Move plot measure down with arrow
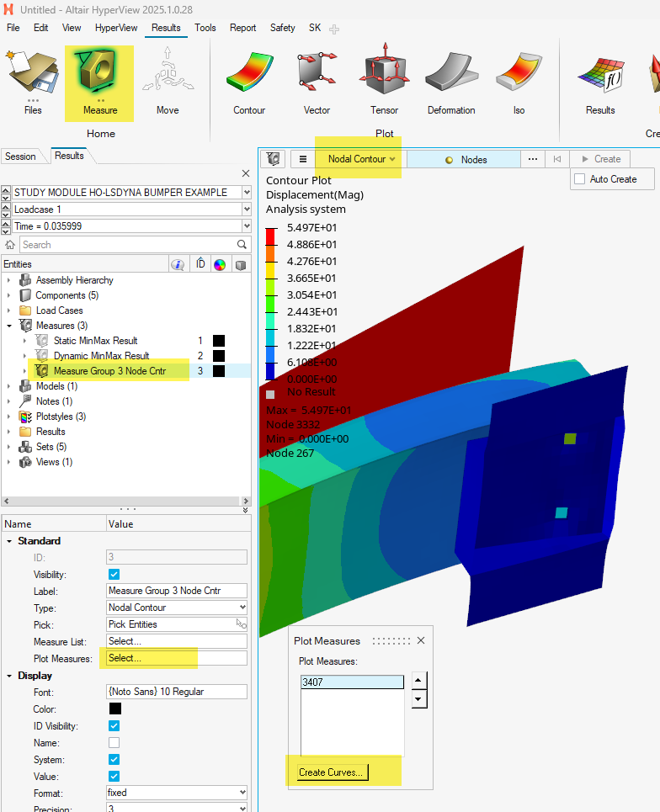660x812 pixels. point(419,699)
